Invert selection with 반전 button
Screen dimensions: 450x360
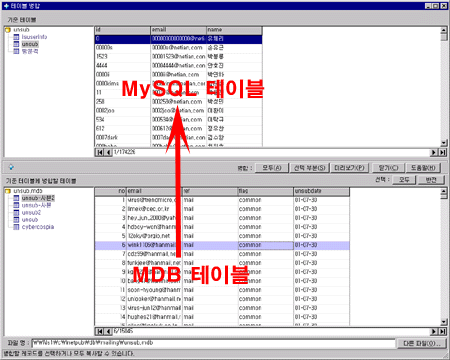(431, 180)
